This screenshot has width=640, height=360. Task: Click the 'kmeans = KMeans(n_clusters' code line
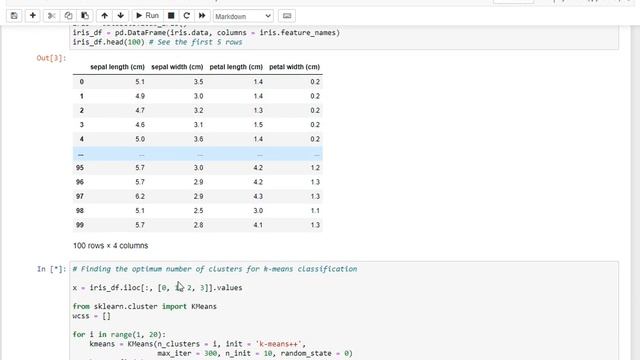click(x=198, y=344)
